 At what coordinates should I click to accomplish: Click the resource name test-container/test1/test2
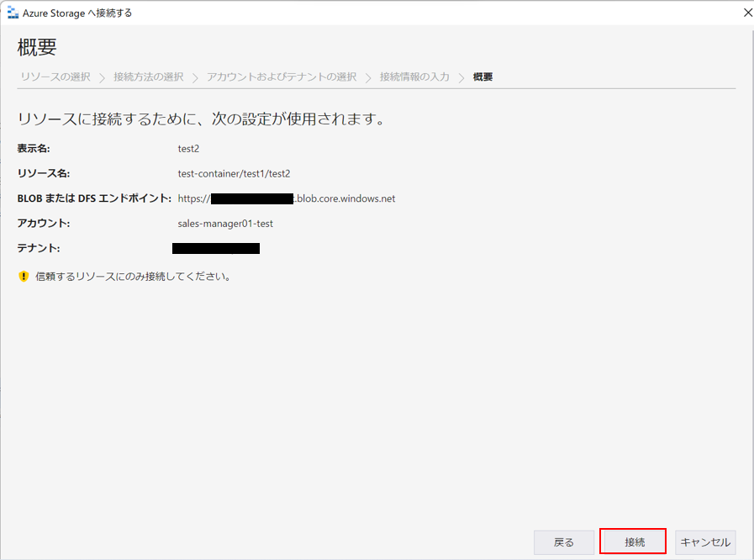tap(235, 174)
